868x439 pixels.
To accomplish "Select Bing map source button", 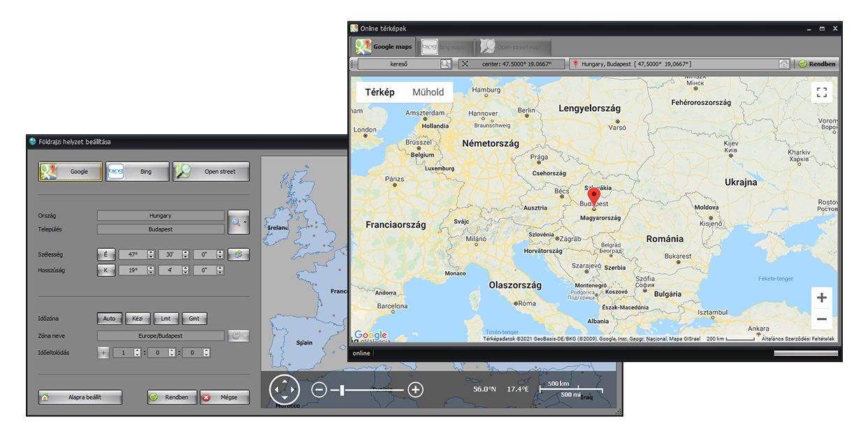I will (x=138, y=171).
